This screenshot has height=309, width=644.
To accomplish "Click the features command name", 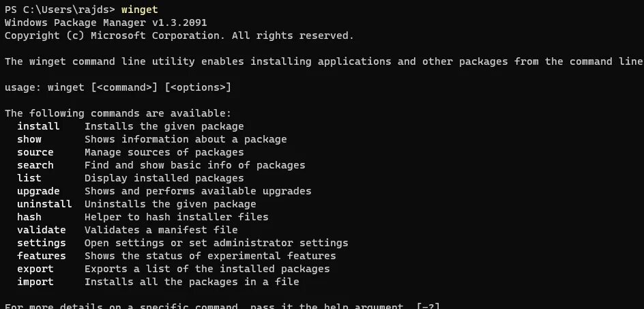I will click(42, 256).
